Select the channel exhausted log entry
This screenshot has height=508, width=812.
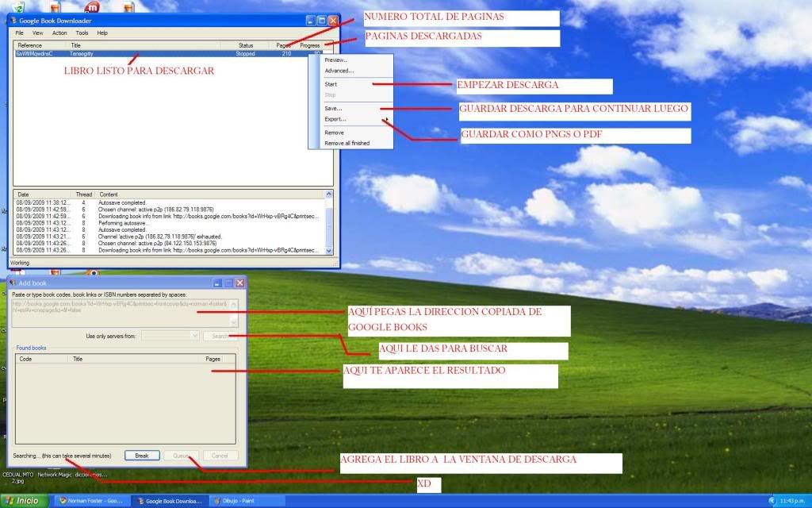(x=170, y=237)
